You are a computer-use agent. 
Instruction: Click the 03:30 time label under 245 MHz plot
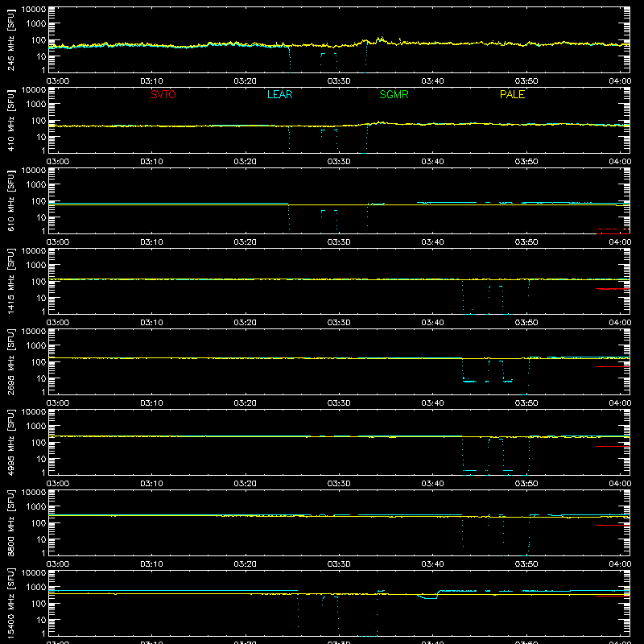click(x=339, y=81)
